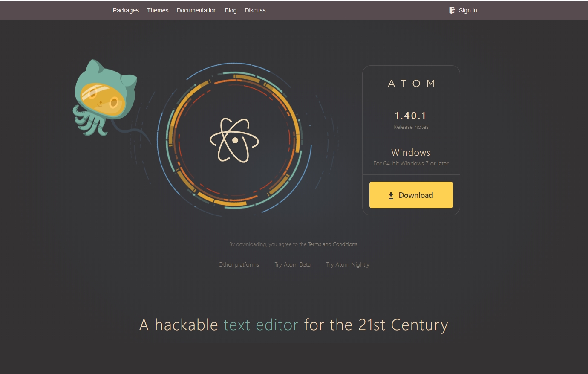Open the Packages page
Image resolution: width=588 pixels, height=374 pixels.
click(126, 10)
